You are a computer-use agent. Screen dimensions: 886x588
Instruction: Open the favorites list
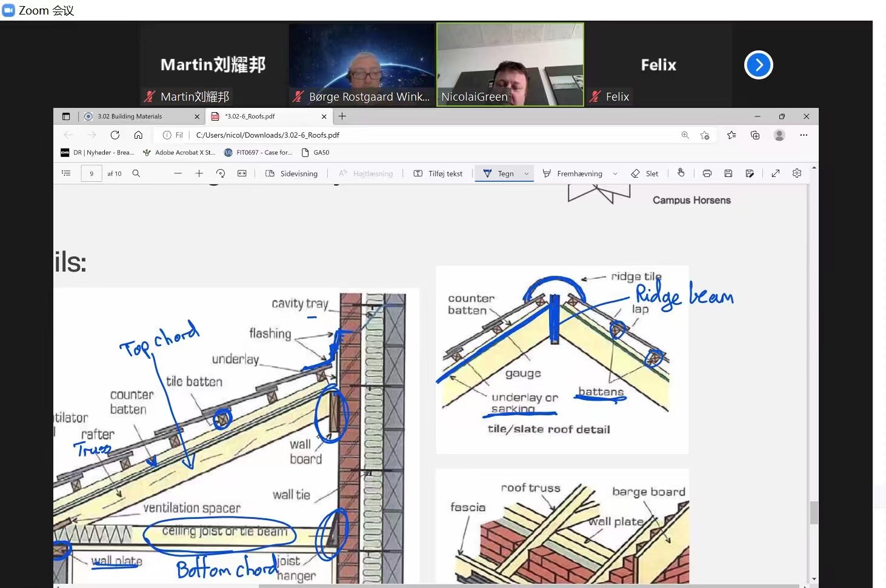point(731,135)
